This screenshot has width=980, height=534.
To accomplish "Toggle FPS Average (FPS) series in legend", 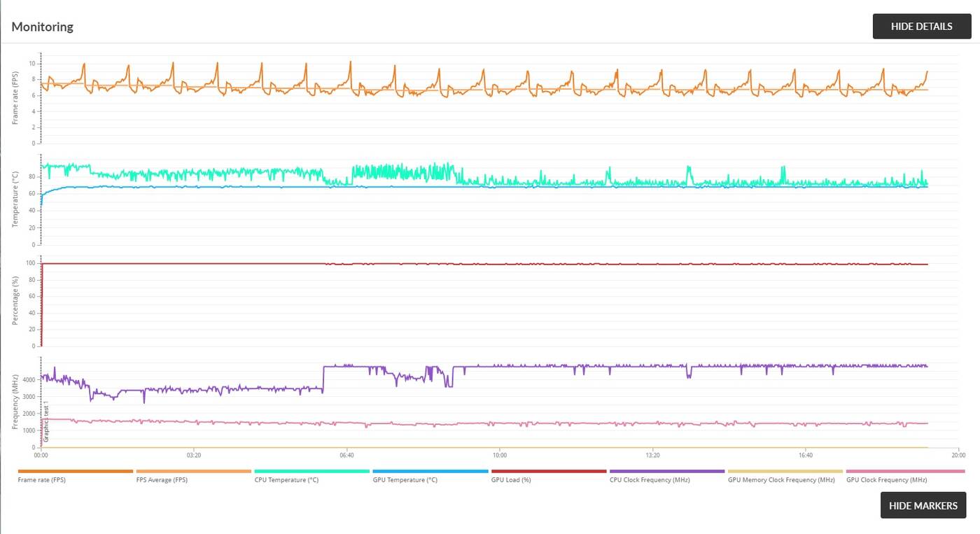I will pos(162,480).
